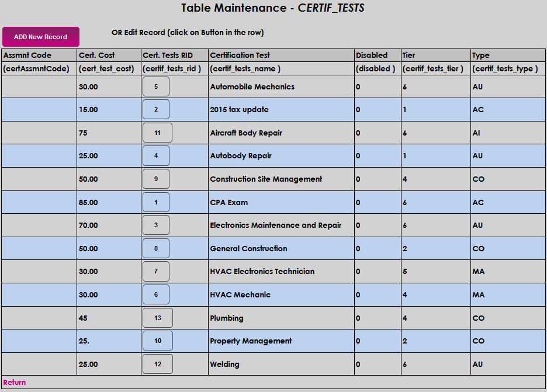This screenshot has height=392, width=547.
Task: Select the CPA Exam name cell
Action: click(281, 202)
